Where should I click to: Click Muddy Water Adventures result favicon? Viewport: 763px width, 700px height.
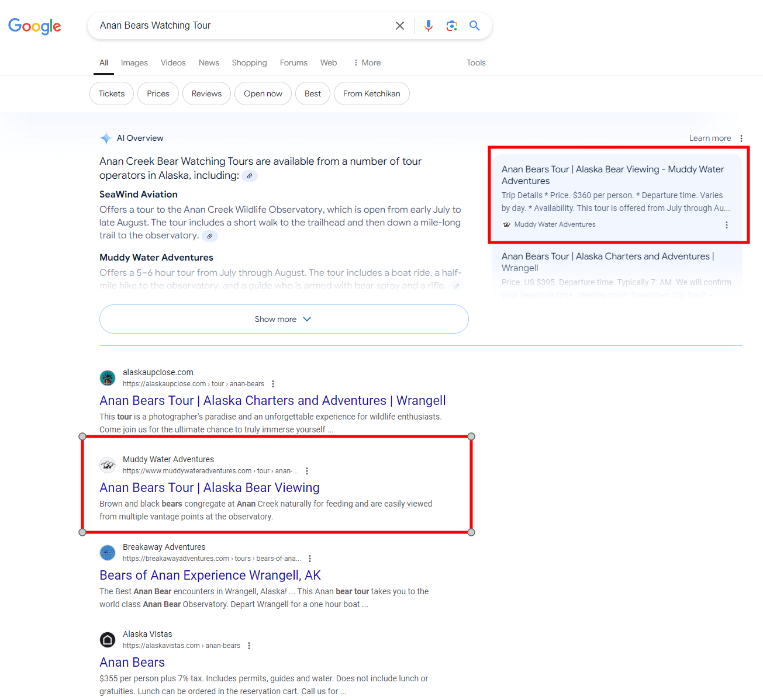[108, 465]
